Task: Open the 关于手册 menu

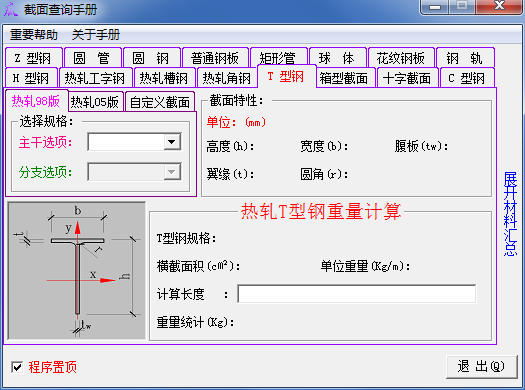Action: point(95,34)
